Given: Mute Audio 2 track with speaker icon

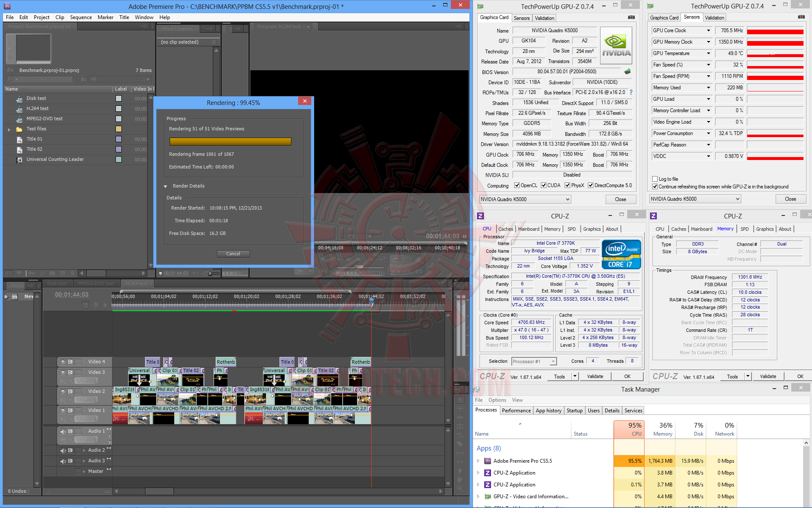Looking at the screenshot, I should pyautogui.click(x=63, y=450).
